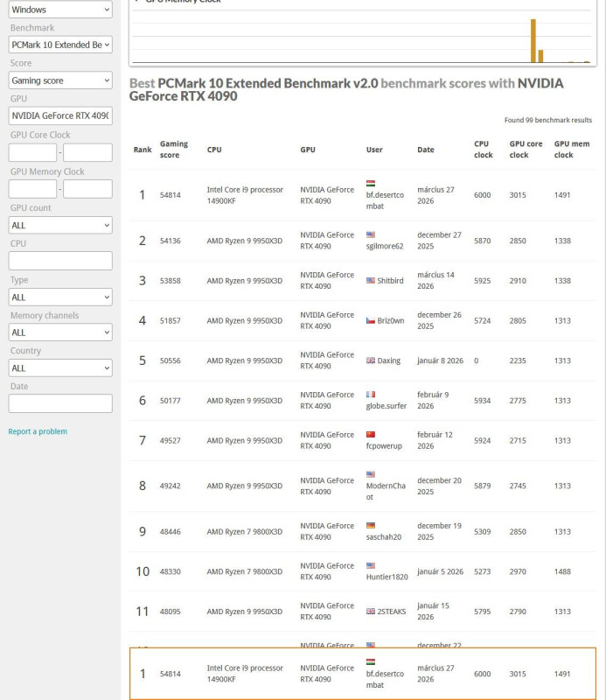Screen dimensions: 606x700
Task: Open the Country dropdown
Action: (x=60, y=367)
